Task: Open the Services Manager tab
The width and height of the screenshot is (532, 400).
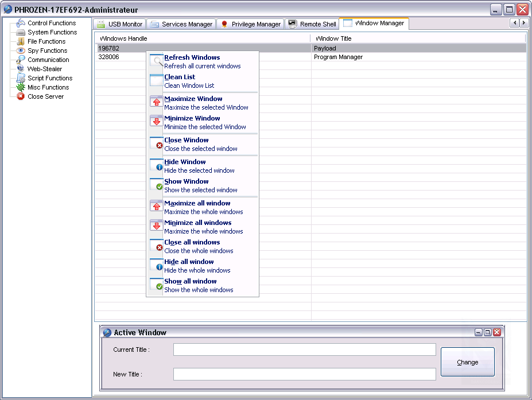Action: 181,24
